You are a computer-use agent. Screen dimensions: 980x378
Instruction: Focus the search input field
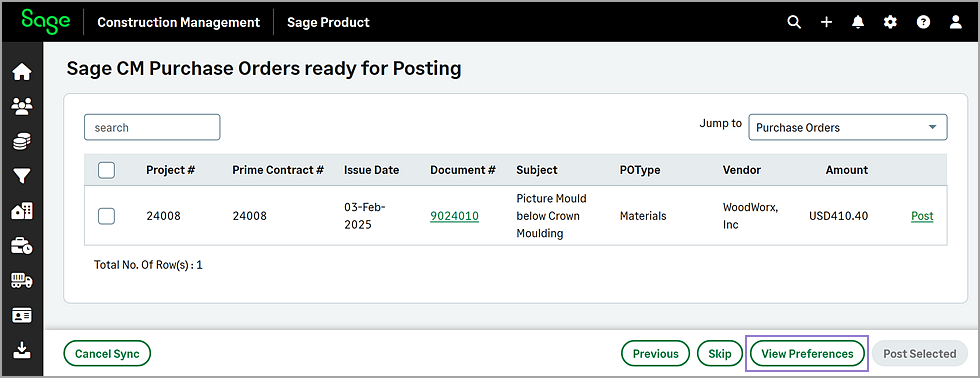(x=152, y=127)
